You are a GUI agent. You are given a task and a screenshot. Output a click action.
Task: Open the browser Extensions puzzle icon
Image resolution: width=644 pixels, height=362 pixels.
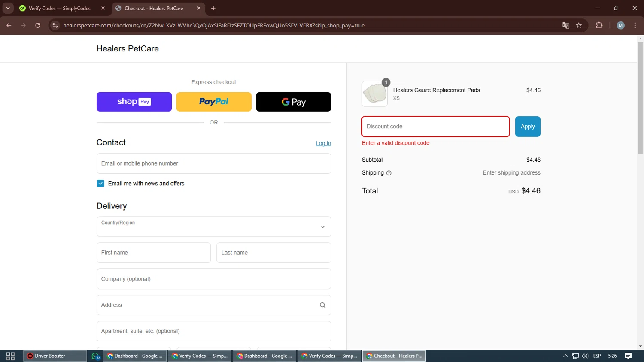click(x=599, y=25)
